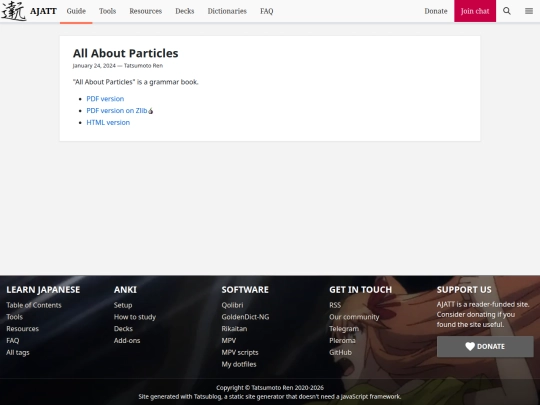Open the Tools nav item
This screenshot has width=540, height=405.
[107, 11]
